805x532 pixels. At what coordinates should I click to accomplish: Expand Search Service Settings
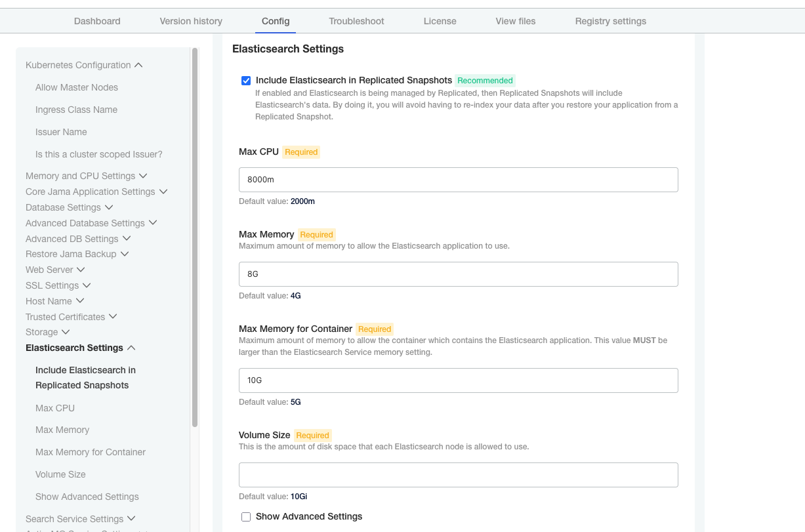pos(80,519)
